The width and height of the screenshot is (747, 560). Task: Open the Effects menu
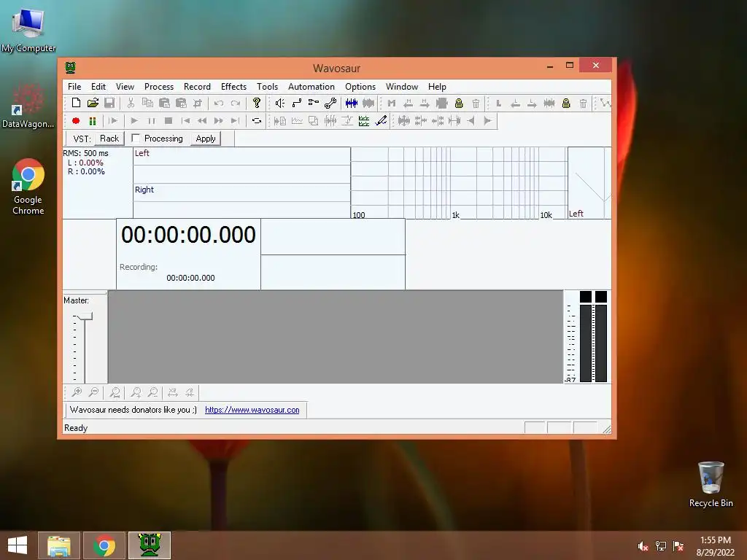(233, 87)
